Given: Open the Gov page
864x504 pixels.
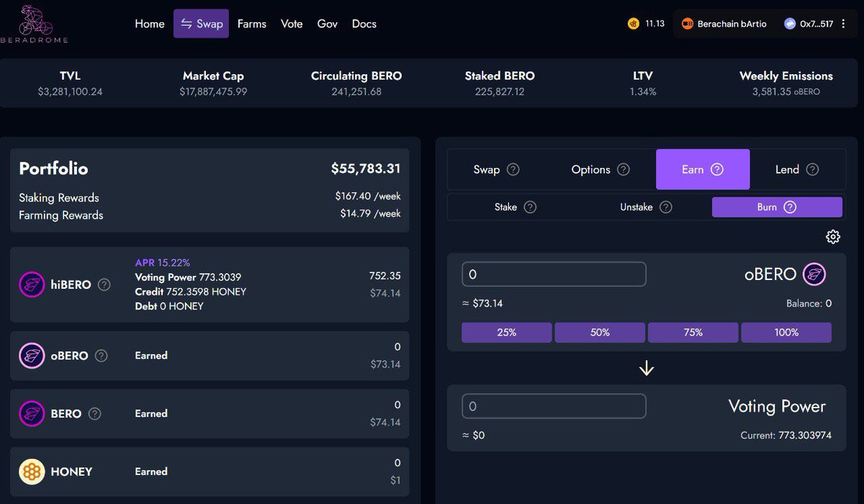Looking at the screenshot, I should coord(328,24).
